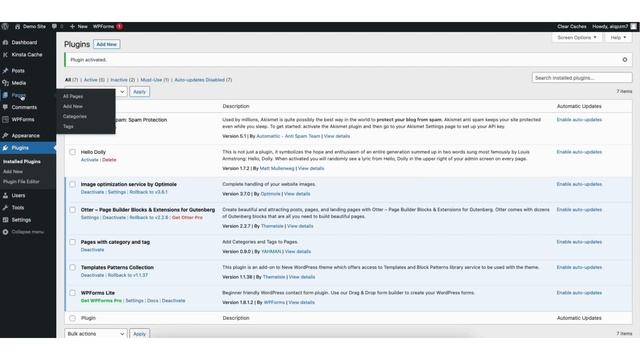Filter plugins by Active tab

pyautogui.click(x=94, y=80)
